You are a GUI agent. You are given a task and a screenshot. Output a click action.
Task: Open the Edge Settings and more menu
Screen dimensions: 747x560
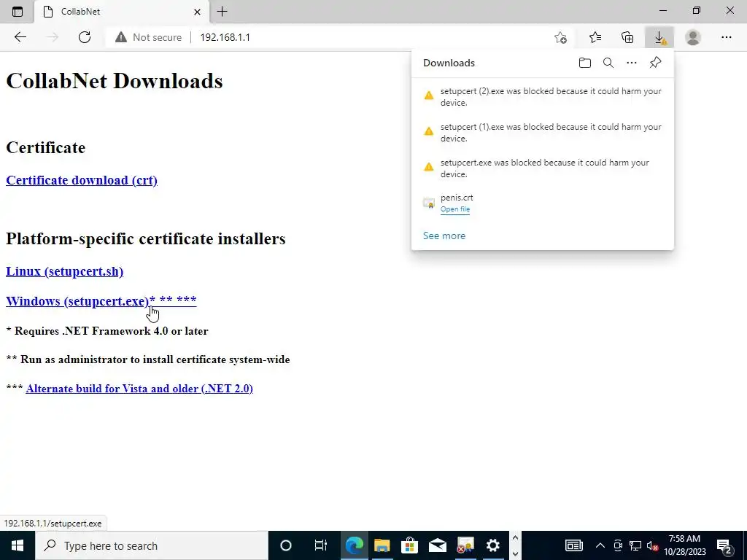(726, 37)
